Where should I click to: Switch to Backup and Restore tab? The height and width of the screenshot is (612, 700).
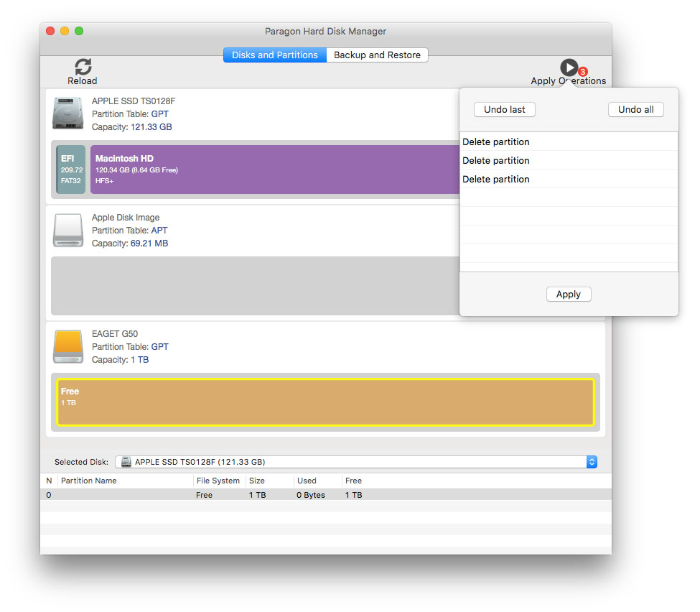[x=377, y=55]
